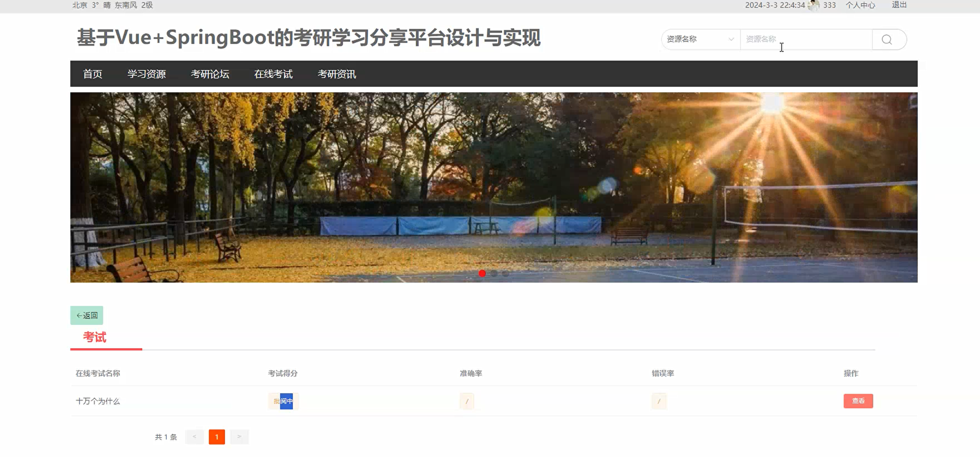Click the 错误率 column header
The height and width of the screenshot is (457, 980).
663,373
